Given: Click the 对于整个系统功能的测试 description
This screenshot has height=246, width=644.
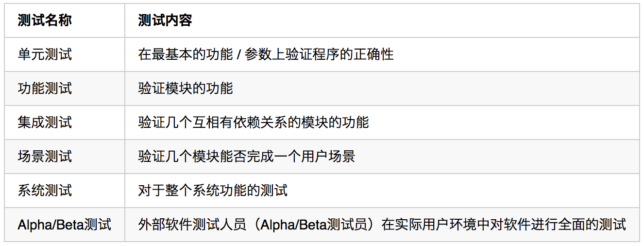Looking at the screenshot, I should coord(213,191).
